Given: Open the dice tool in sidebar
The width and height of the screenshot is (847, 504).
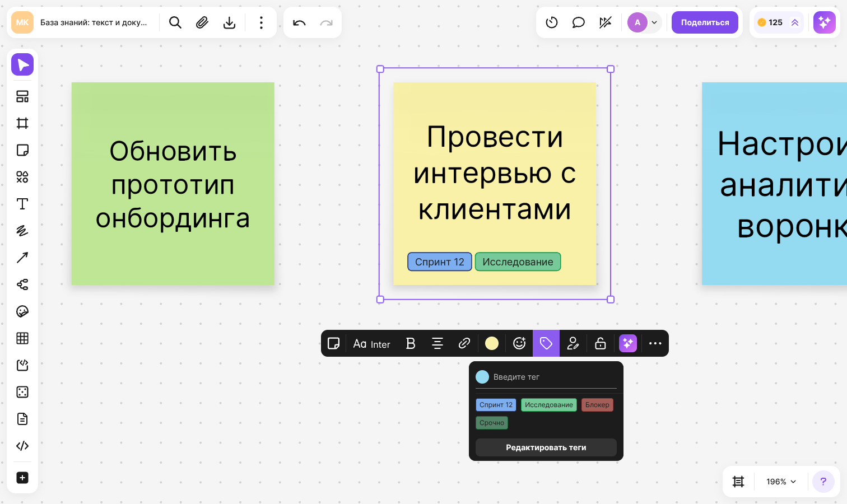Looking at the screenshot, I should 22,392.
